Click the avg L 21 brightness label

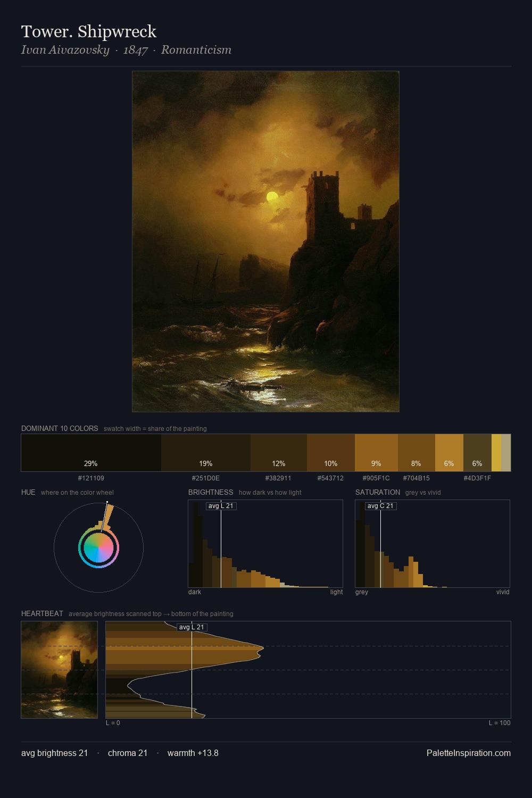pos(221,506)
